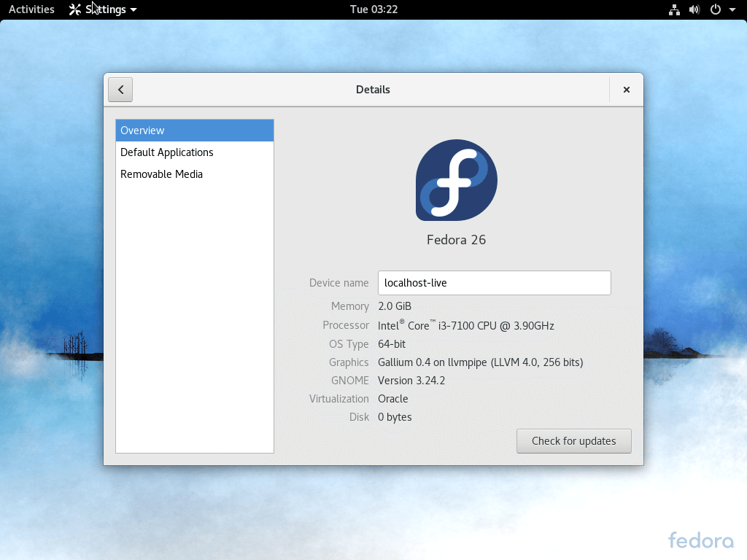
Task: Click the Disk label
Action: coord(359,417)
